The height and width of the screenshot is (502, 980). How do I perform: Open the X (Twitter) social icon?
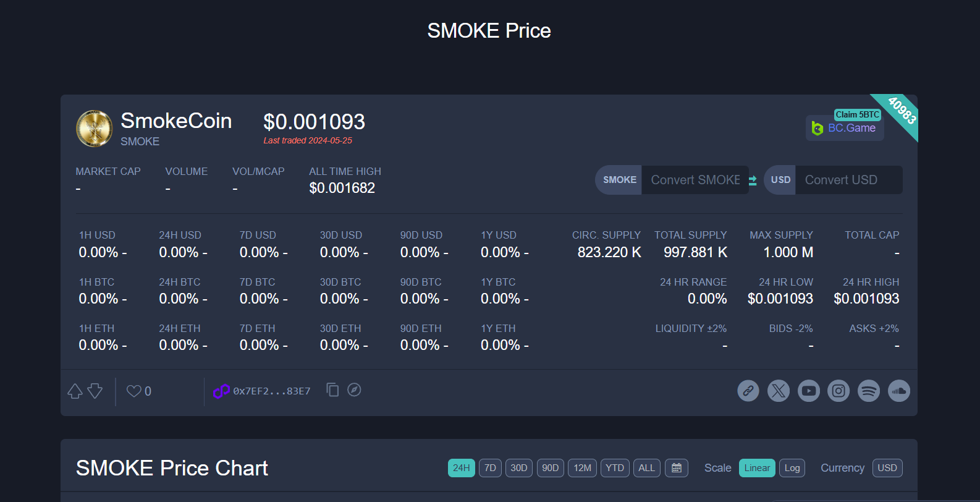779,391
